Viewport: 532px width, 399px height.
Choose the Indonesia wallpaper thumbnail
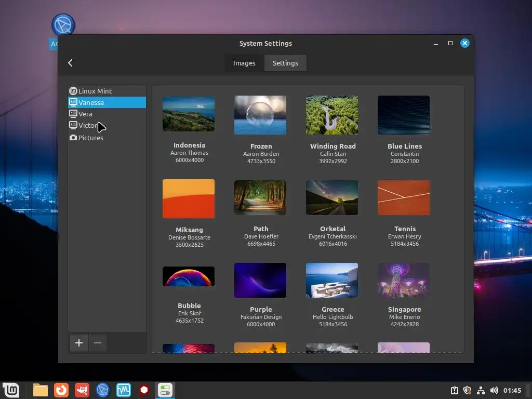point(189,114)
